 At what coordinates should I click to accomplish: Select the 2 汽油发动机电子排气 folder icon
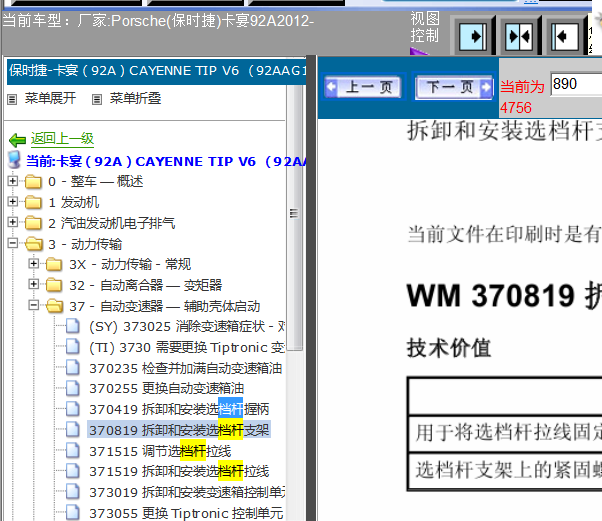point(33,223)
